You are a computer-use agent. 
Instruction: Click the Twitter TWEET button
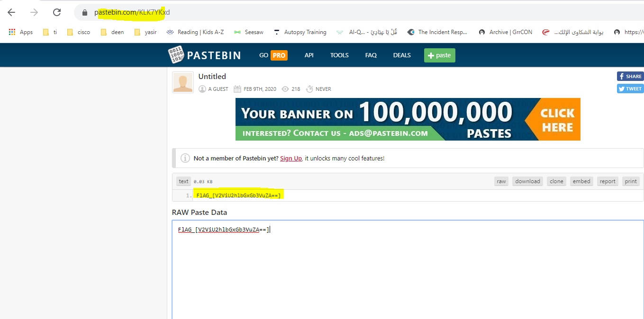(x=630, y=89)
